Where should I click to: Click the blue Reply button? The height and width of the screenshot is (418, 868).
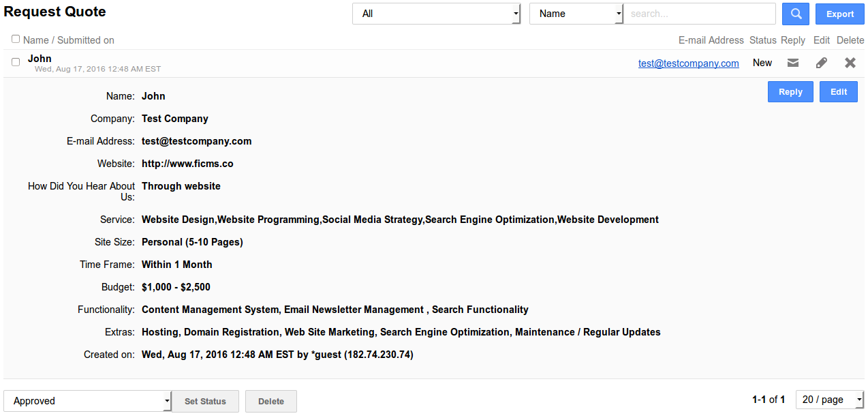tap(790, 92)
